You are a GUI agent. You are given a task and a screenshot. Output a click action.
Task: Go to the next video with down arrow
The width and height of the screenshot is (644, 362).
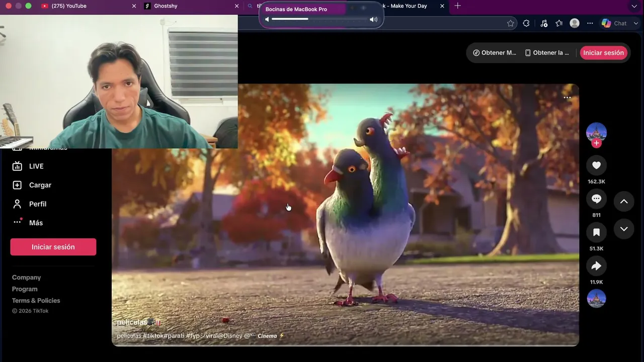click(624, 229)
